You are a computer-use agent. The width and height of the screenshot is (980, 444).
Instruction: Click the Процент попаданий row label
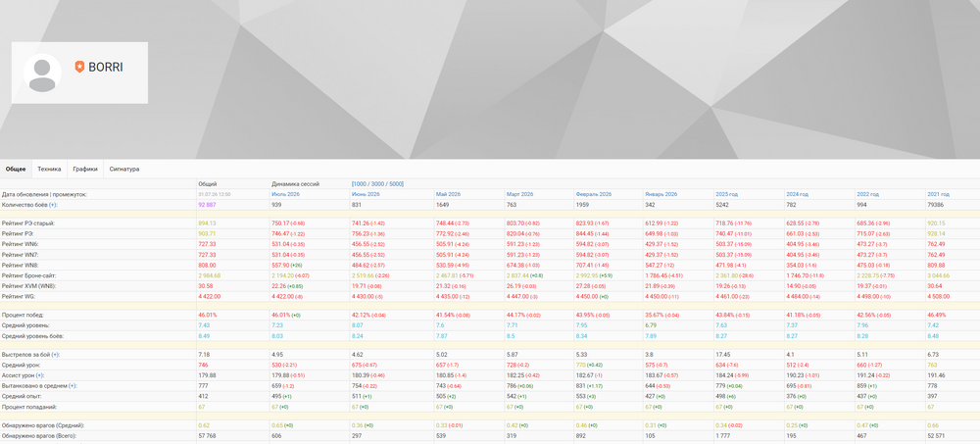pyautogui.click(x=28, y=407)
